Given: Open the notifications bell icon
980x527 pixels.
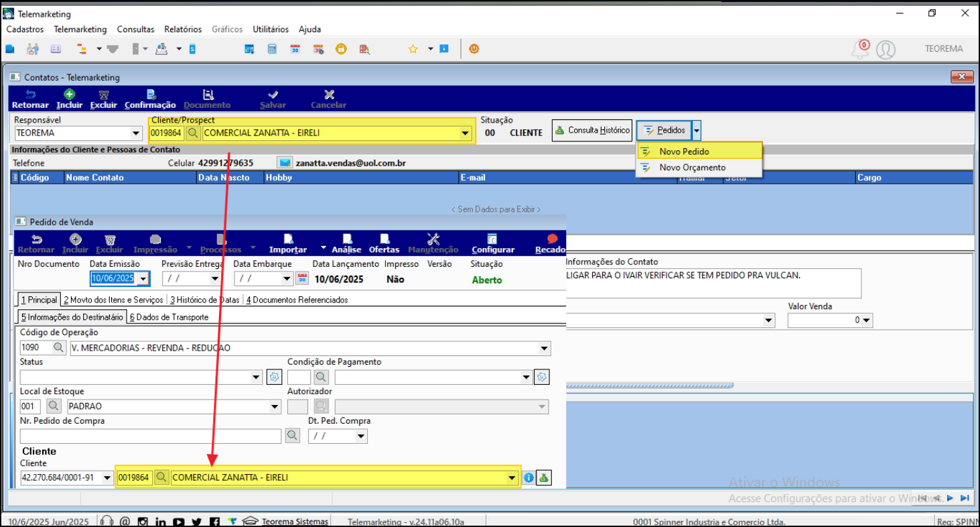Looking at the screenshot, I should click(x=860, y=49).
